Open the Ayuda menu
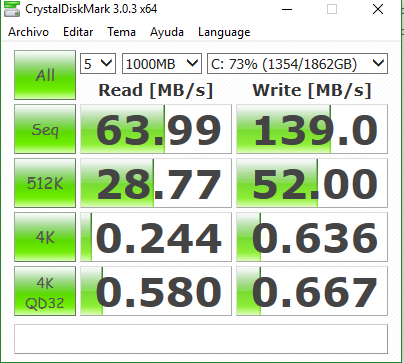The height and width of the screenshot is (363, 404). (167, 32)
